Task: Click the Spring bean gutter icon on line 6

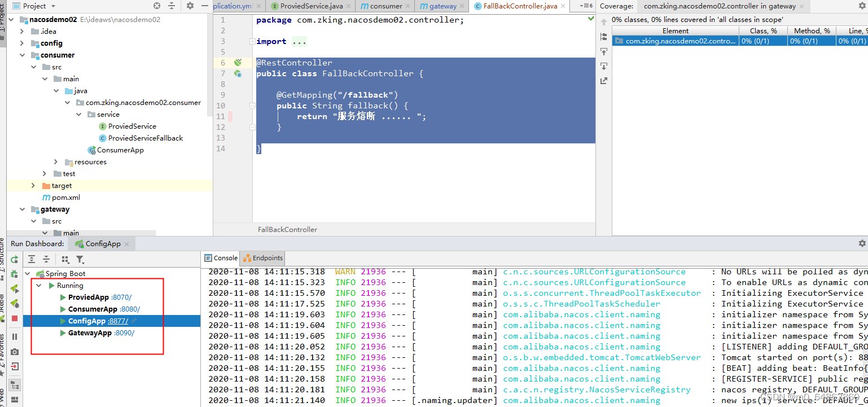Action: coord(238,63)
